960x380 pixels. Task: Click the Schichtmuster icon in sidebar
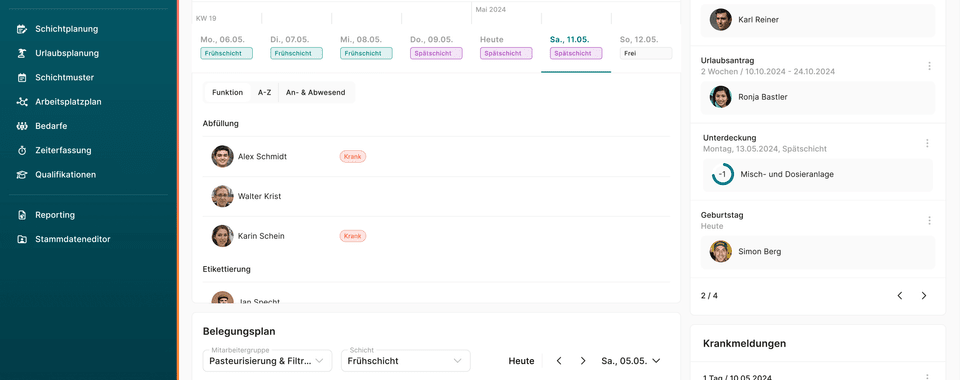pyautogui.click(x=22, y=78)
